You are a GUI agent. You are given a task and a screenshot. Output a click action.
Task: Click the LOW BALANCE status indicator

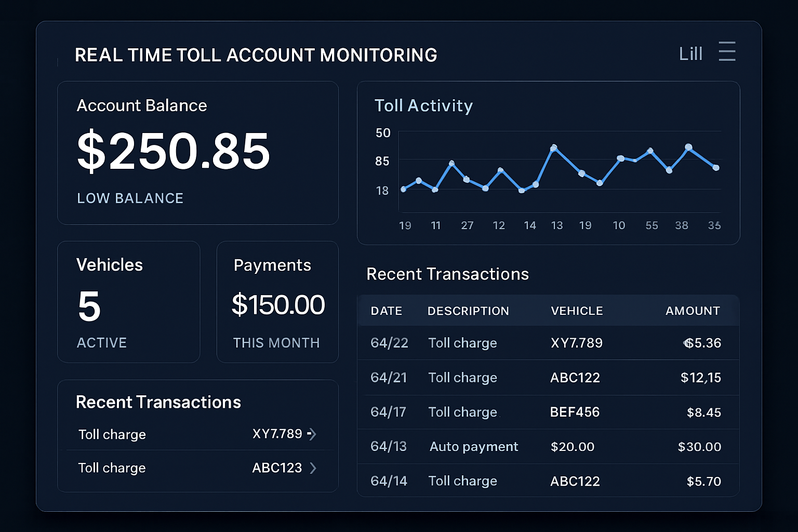pyautogui.click(x=130, y=198)
